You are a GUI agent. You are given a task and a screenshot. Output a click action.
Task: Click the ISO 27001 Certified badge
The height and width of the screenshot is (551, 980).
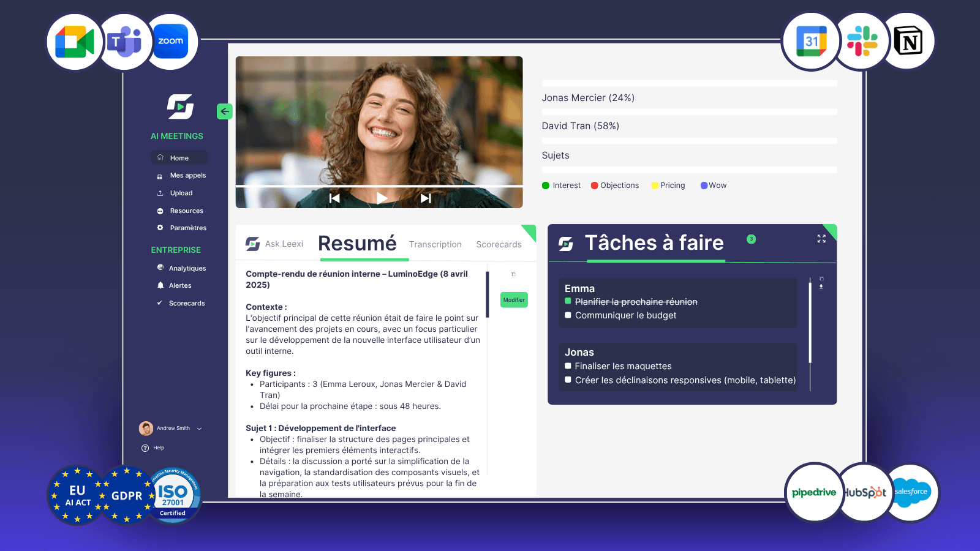click(173, 495)
